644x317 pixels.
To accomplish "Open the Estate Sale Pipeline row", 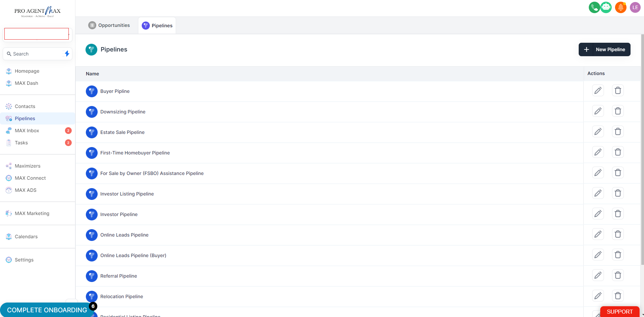I will tap(330, 132).
